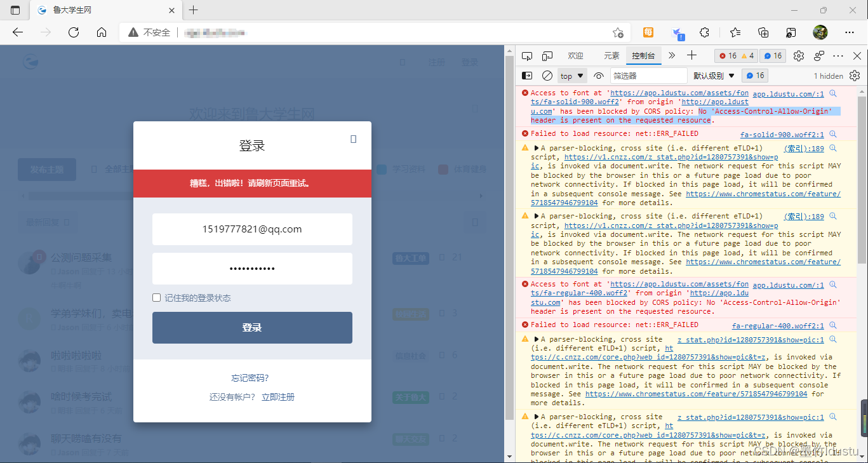The height and width of the screenshot is (463, 868).
Task: Switch to the 欢迎 DevTools tab
Action: click(x=575, y=56)
